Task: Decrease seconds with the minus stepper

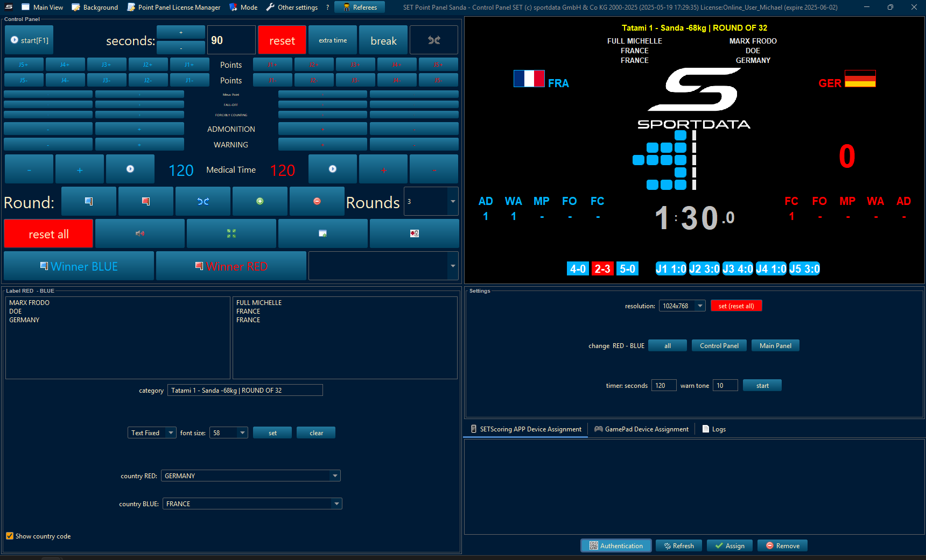Action: click(181, 48)
